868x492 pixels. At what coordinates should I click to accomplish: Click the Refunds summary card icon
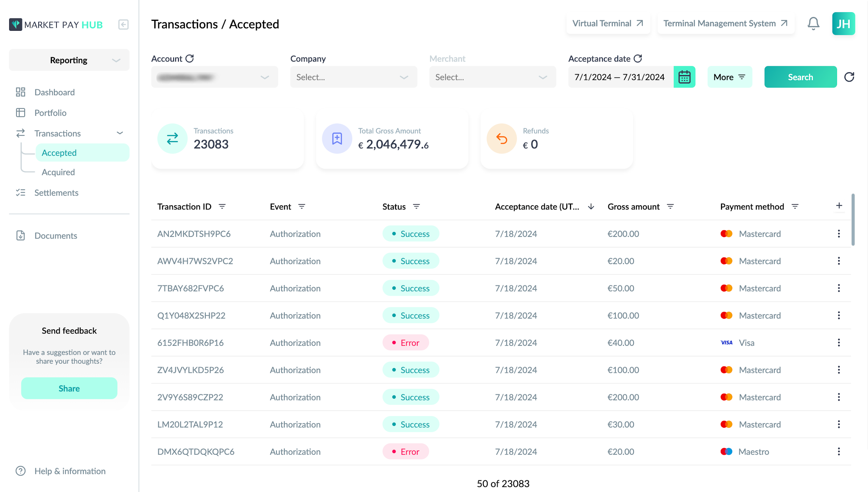pyautogui.click(x=501, y=138)
